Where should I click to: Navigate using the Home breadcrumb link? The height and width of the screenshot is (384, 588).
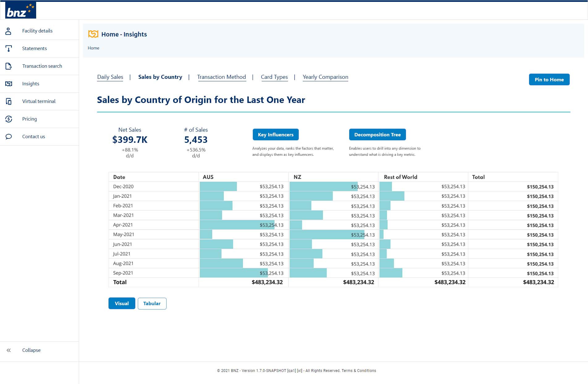click(93, 48)
